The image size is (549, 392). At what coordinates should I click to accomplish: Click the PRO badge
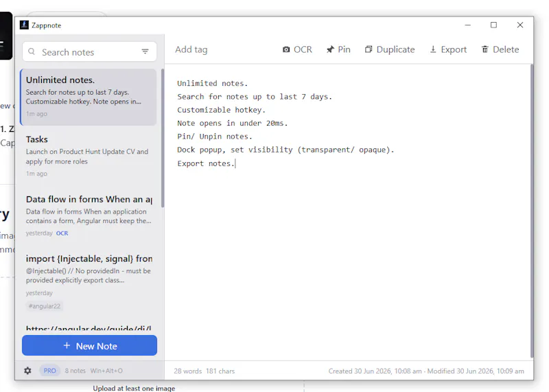click(49, 371)
